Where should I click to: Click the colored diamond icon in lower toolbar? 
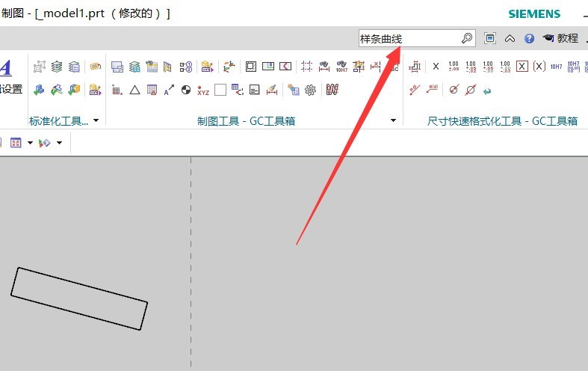(45, 143)
